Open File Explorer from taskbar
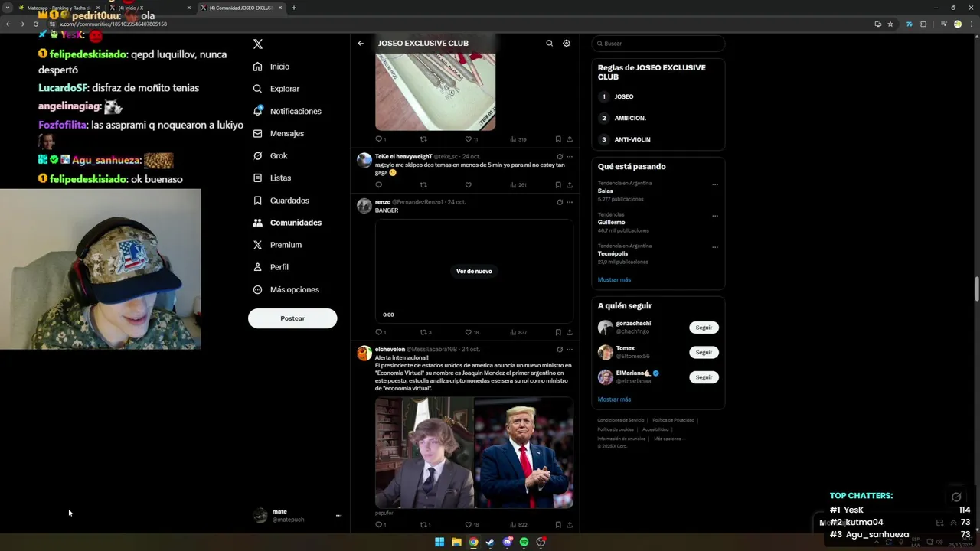 (x=456, y=542)
